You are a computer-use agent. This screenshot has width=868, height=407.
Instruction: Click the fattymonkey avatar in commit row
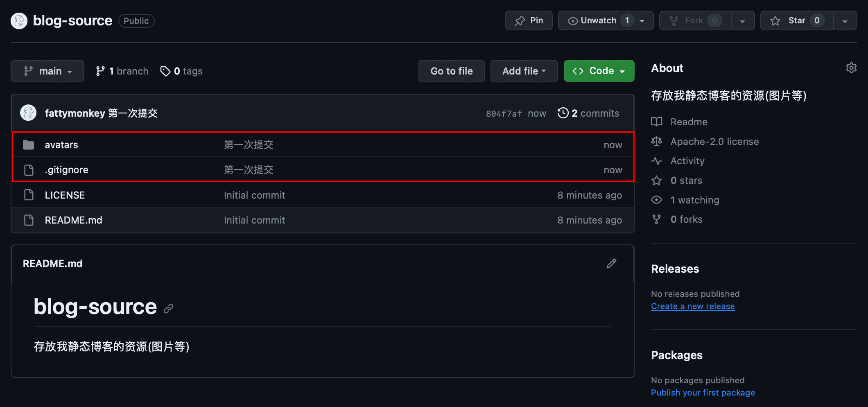[x=28, y=113]
